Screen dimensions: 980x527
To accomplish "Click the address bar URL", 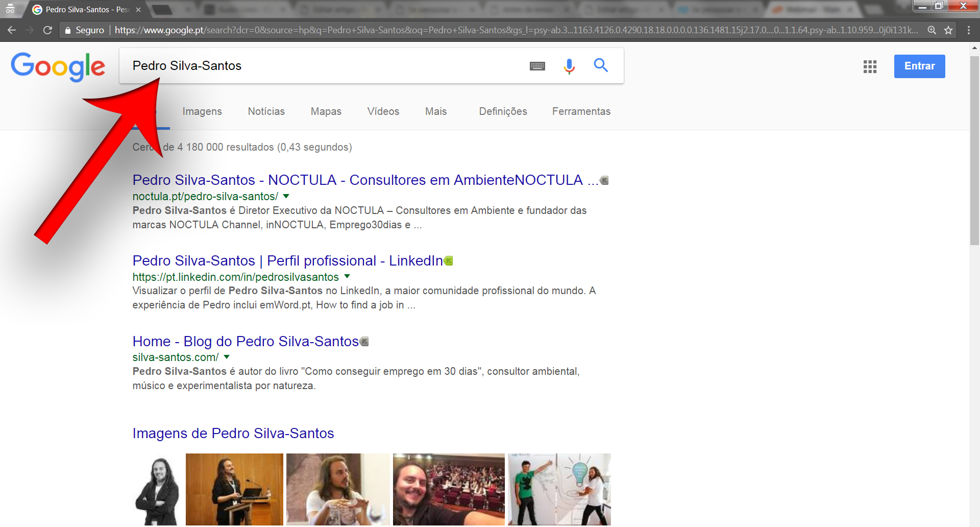I will coord(516,30).
